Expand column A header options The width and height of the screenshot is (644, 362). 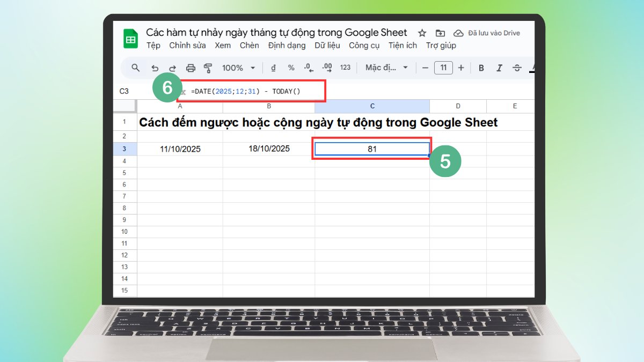(180, 106)
